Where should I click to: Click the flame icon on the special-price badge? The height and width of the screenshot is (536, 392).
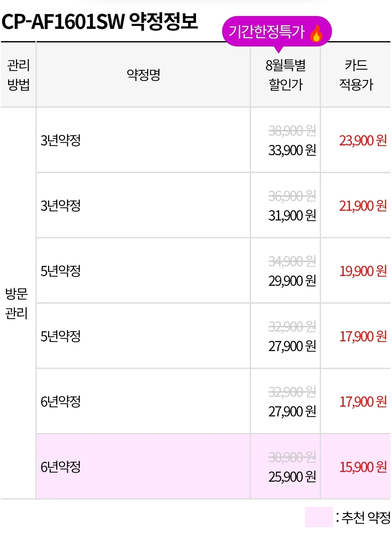316,33
